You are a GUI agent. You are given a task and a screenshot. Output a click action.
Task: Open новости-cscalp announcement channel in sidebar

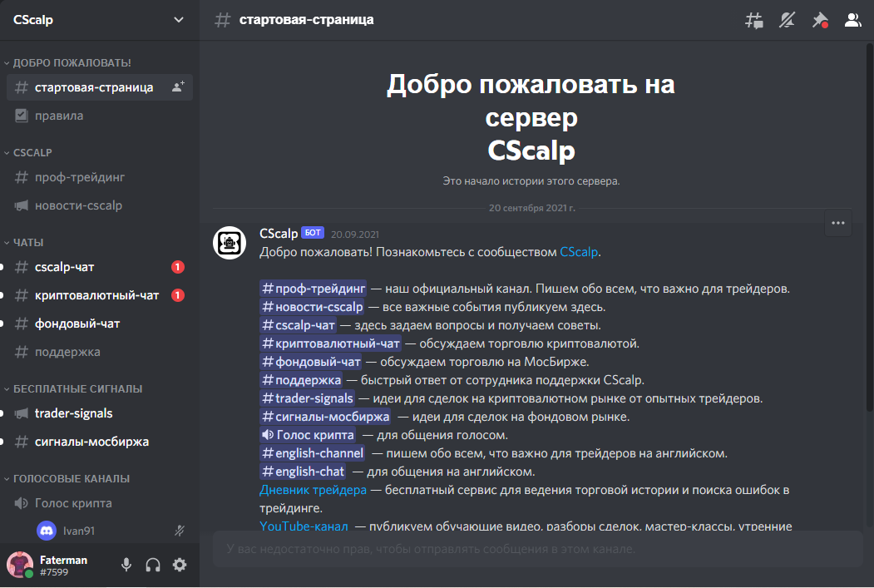point(100,205)
